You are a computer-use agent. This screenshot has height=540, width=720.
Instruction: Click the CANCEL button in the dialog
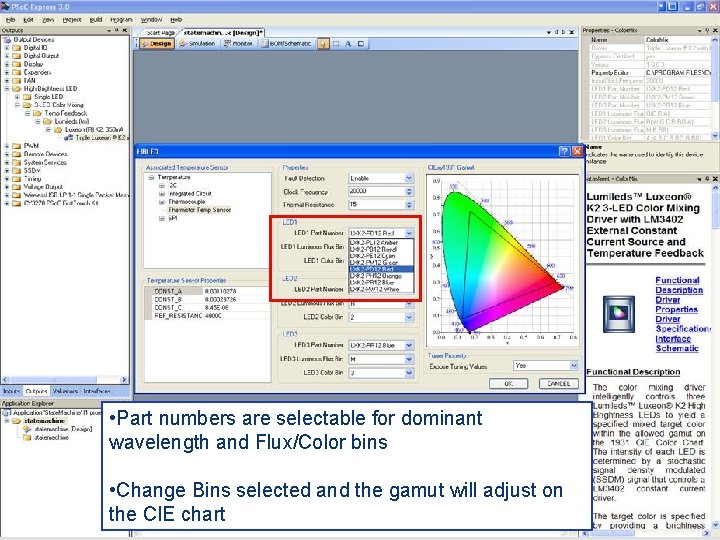559,383
